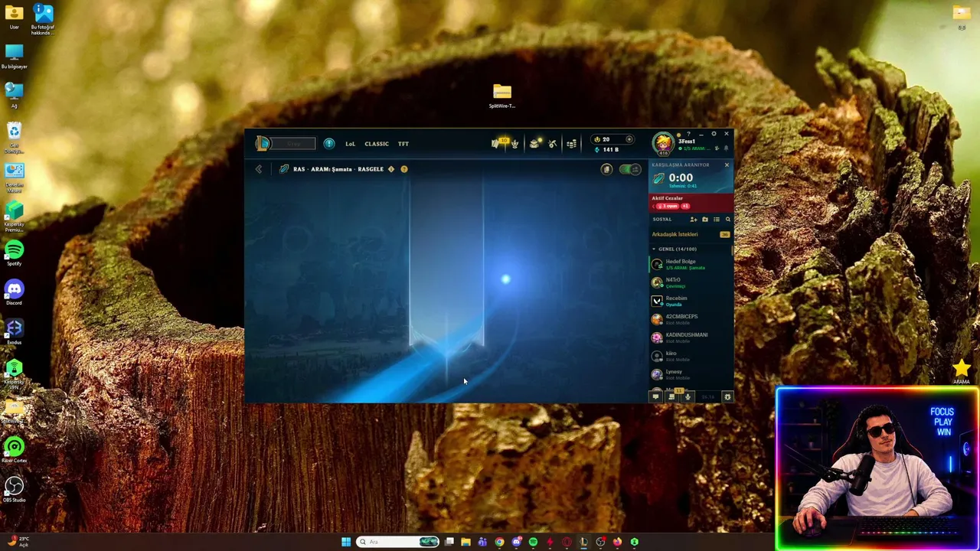
Task: Open the weather widget on taskbar
Action: (18, 542)
